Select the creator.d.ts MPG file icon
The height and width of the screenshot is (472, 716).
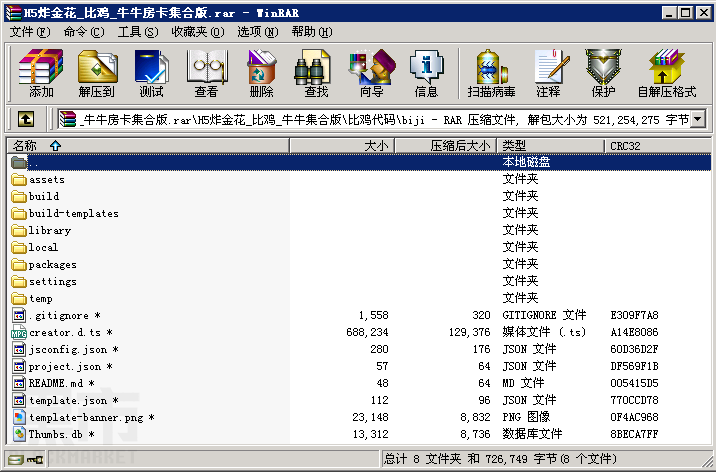(x=19, y=333)
